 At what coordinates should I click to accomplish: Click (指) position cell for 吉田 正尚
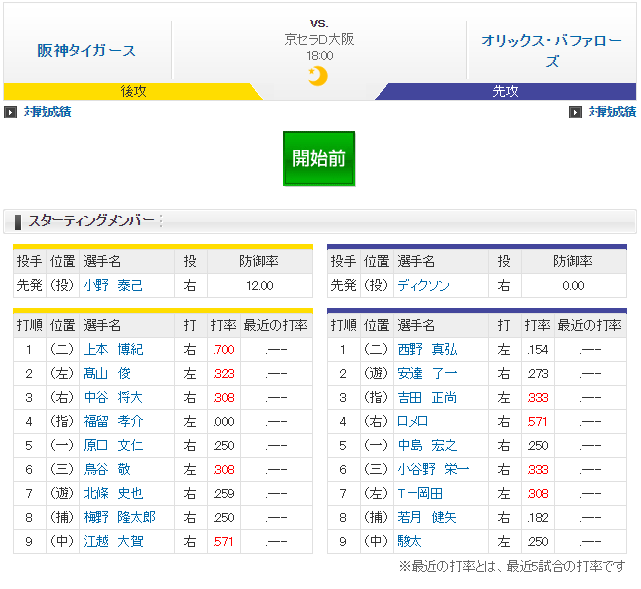376,397
